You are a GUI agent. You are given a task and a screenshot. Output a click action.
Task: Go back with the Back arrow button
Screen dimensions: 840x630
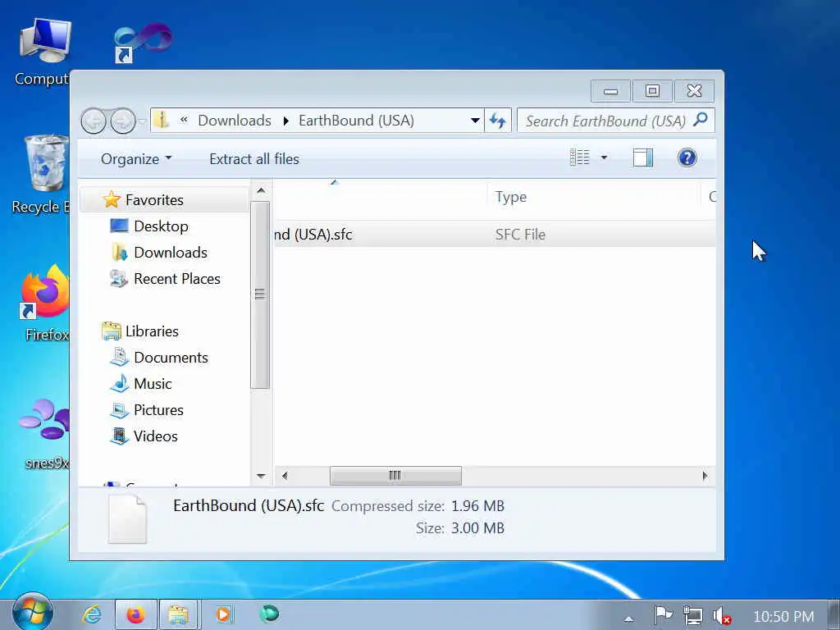coord(94,121)
